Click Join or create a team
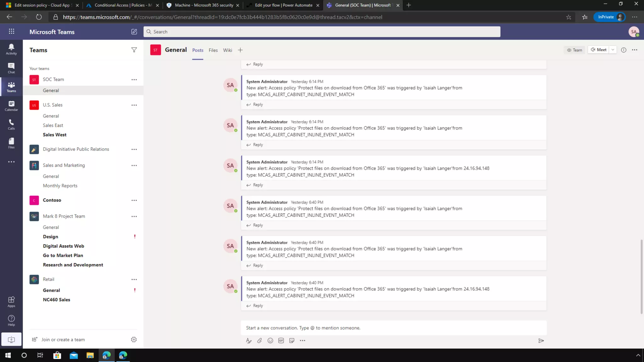Viewport: 644px width, 362px height. pyautogui.click(x=58, y=340)
